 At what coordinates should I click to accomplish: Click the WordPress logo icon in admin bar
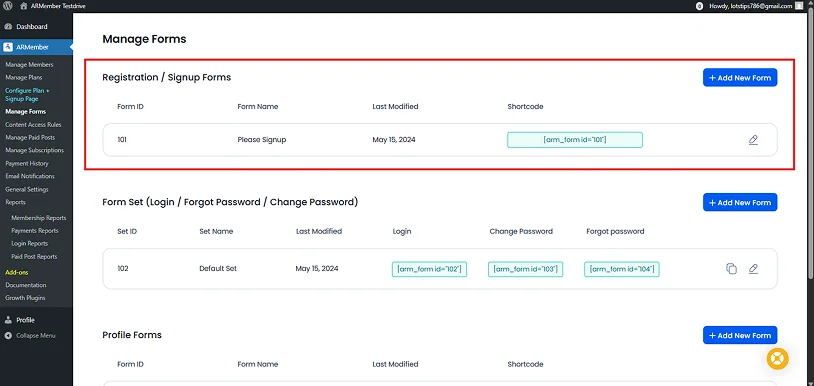pyautogui.click(x=8, y=6)
